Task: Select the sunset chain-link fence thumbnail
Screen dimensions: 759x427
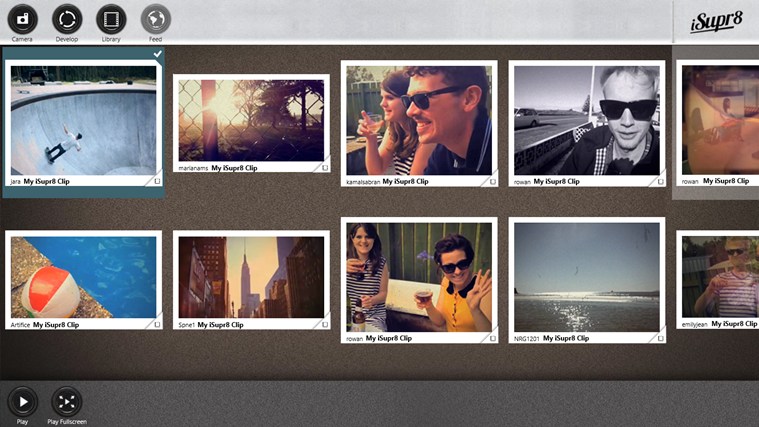Action: 251,121
